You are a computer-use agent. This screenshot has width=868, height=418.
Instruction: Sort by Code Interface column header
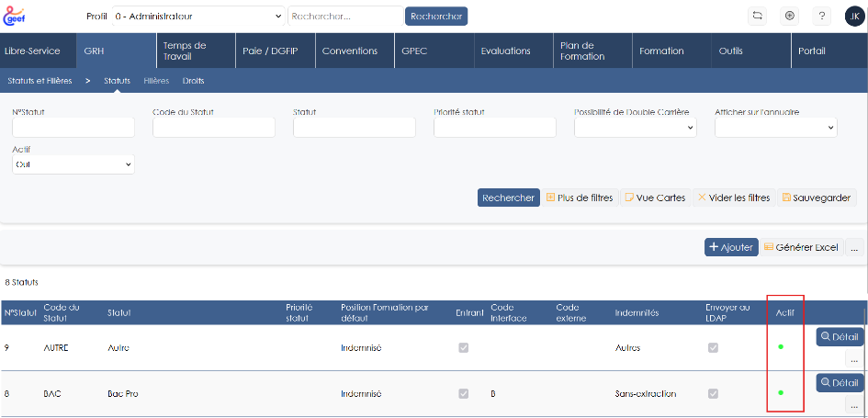pyautogui.click(x=509, y=312)
